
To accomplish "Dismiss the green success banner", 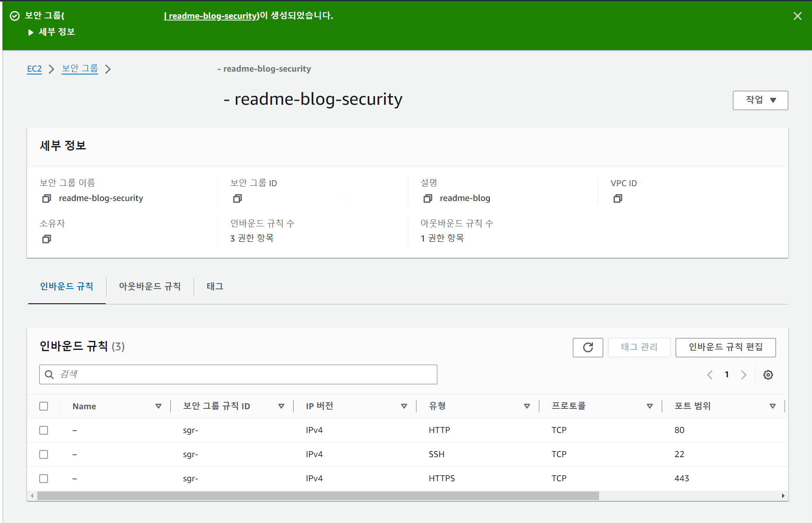I will click(x=797, y=16).
